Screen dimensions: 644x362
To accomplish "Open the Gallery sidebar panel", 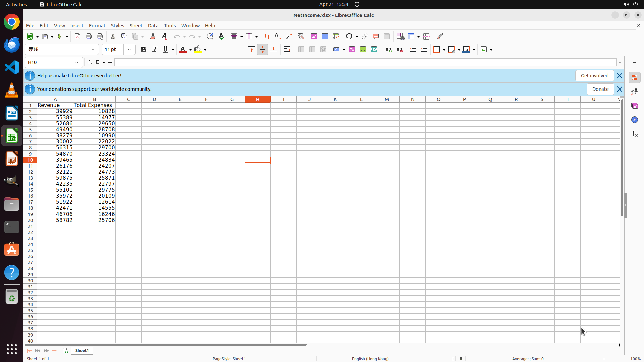I will tap(634, 106).
